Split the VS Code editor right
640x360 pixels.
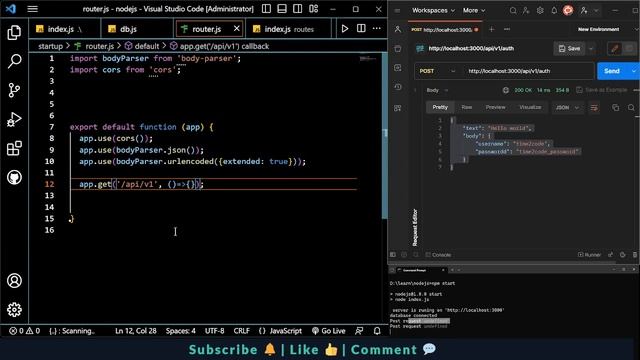pyautogui.click(x=361, y=29)
